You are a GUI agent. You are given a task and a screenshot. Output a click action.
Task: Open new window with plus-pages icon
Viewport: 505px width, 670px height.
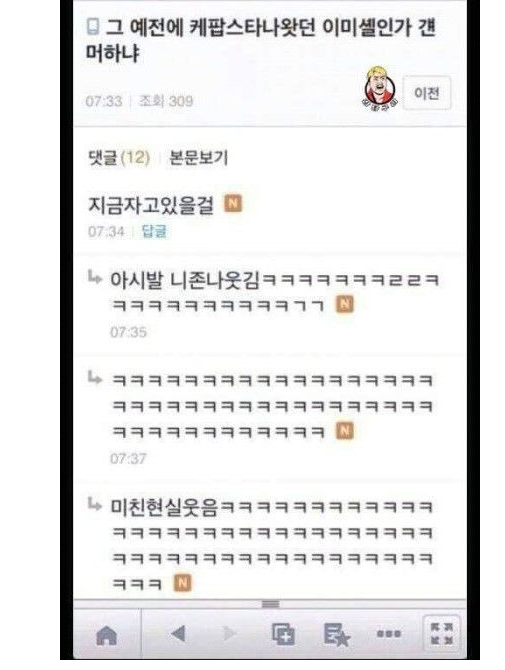click(x=283, y=634)
